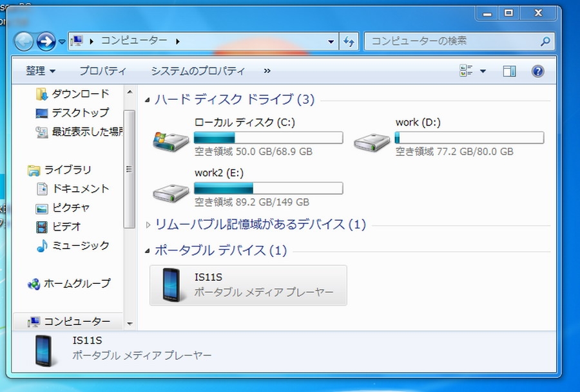Click ローカル ディスク (C:) label
The width and height of the screenshot is (580, 392).
(244, 122)
